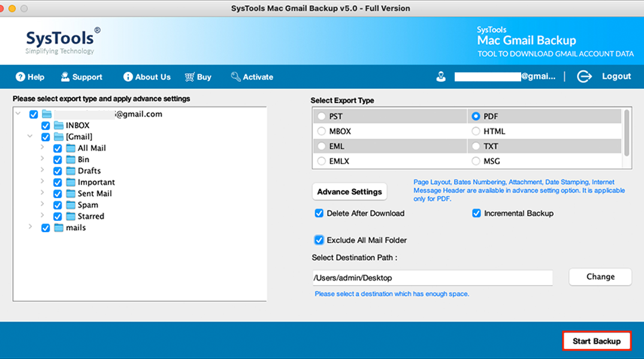Uncheck the All Mail folder checkbox
This screenshot has height=359, width=644.
58,148
